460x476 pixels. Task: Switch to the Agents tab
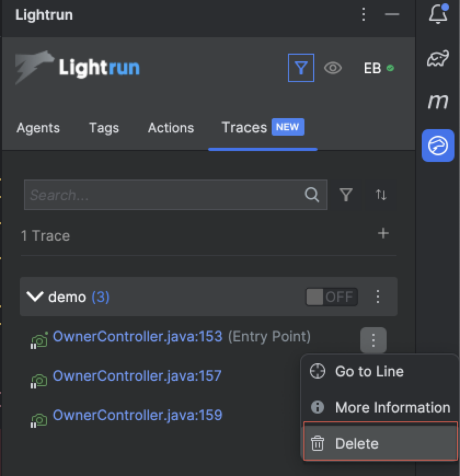38,128
